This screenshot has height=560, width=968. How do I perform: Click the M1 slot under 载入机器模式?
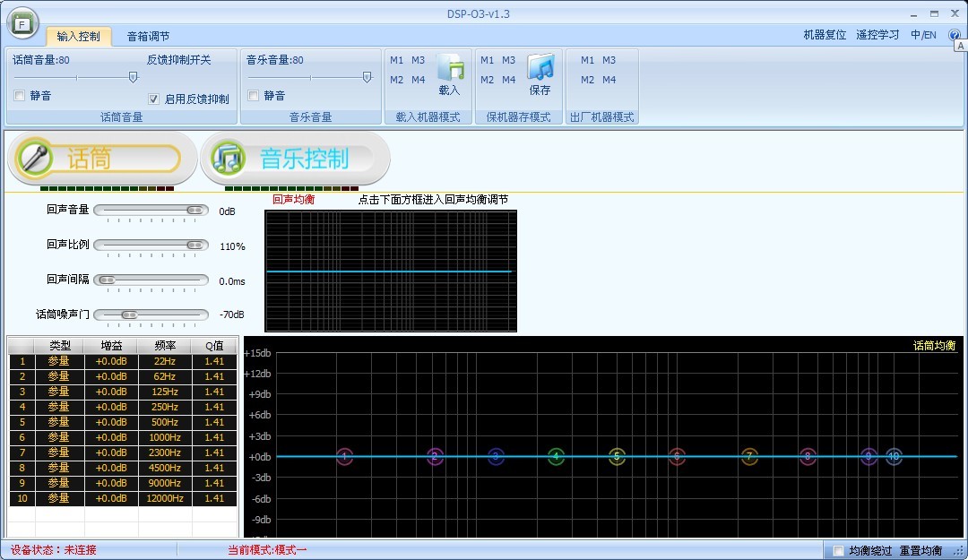pos(396,60)
